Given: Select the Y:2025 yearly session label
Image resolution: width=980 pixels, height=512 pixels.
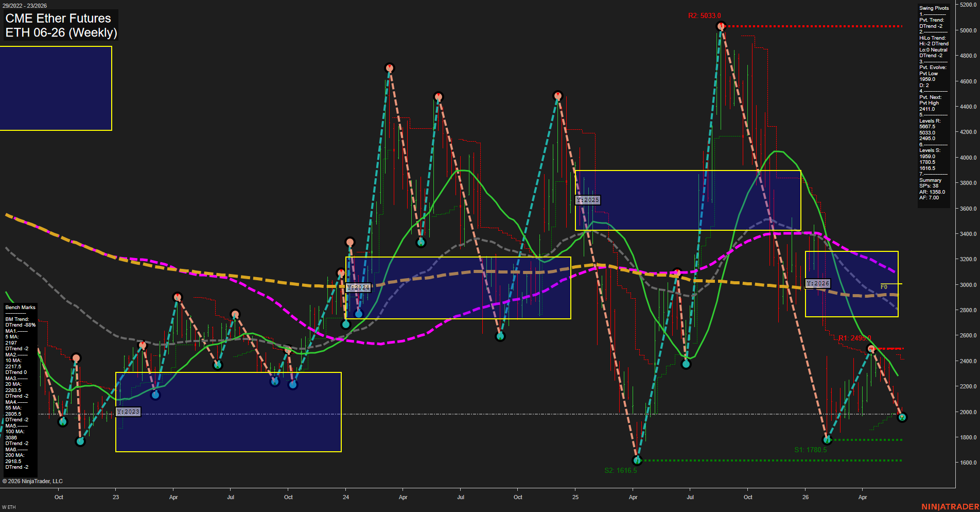Looking at the screenshot, I should coord(588,200).
